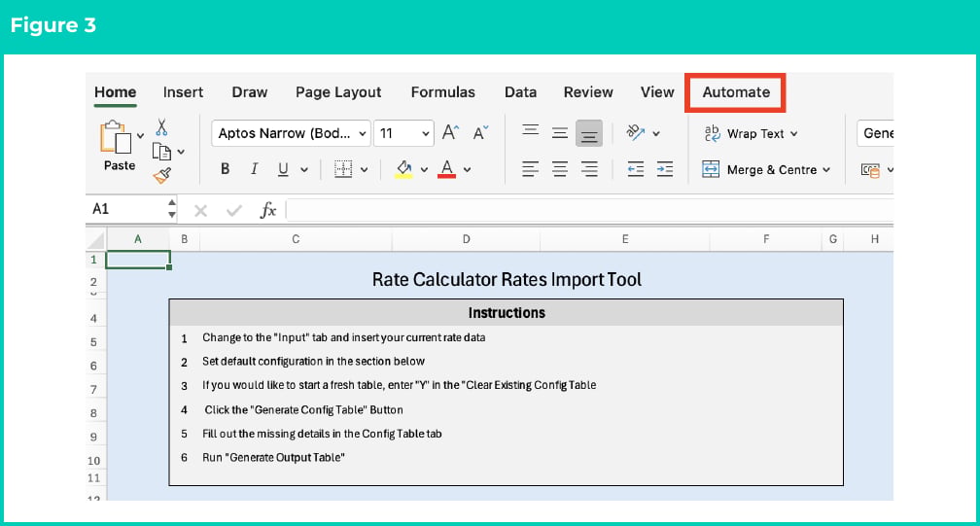The image size is (980, 526).
Task: Open the font name dropdown
Action: point(362,133)
